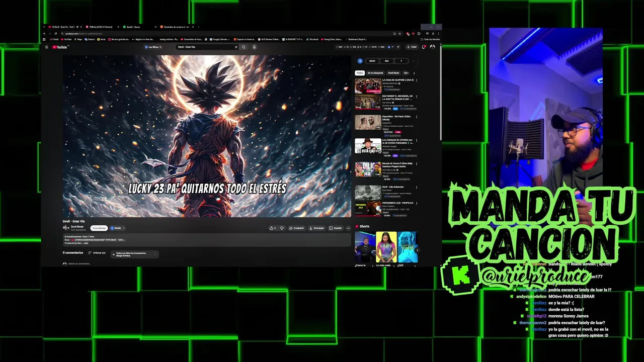Switch to the TikFinity browser tab

[102, 27]
